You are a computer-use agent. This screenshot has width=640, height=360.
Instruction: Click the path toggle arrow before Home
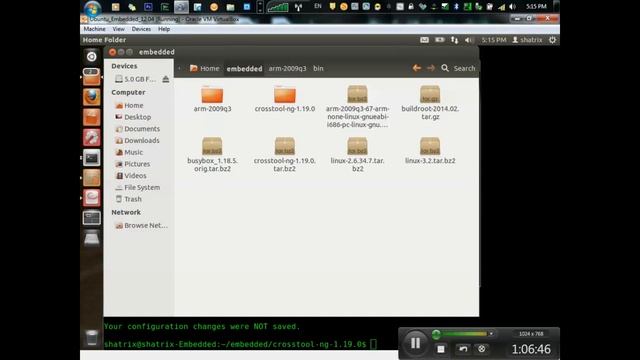[x=180, y=68]
